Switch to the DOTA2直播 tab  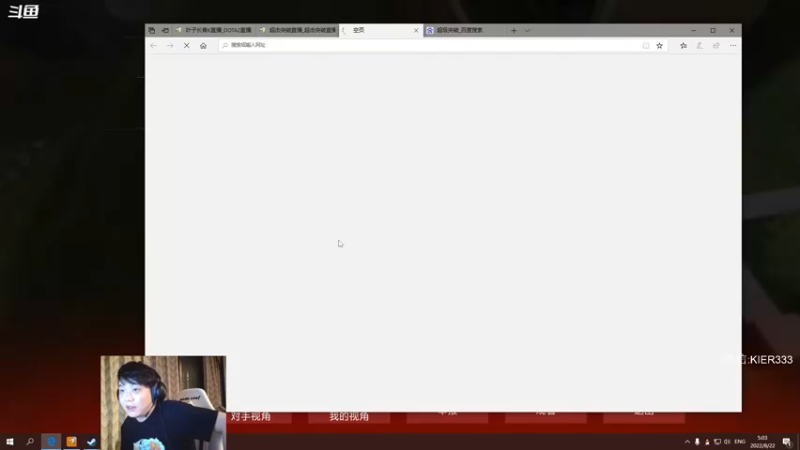pyautogui.click(x=214, y=30)
